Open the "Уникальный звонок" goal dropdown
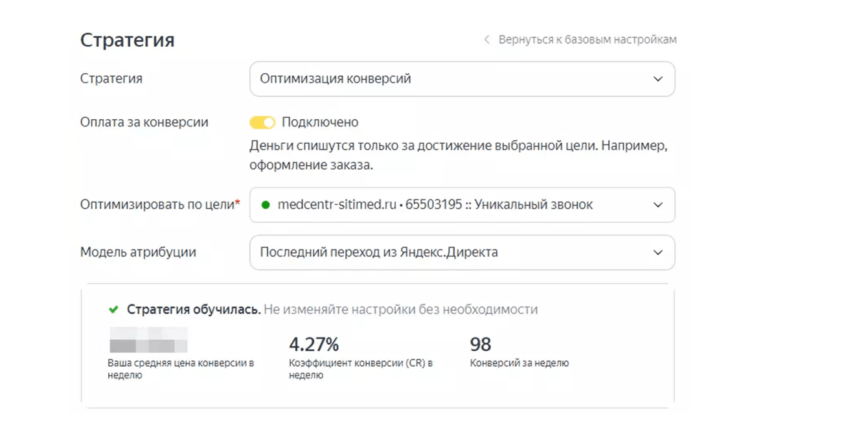The height and width of the screenshot is (429, 868). (x=453, y=205)
